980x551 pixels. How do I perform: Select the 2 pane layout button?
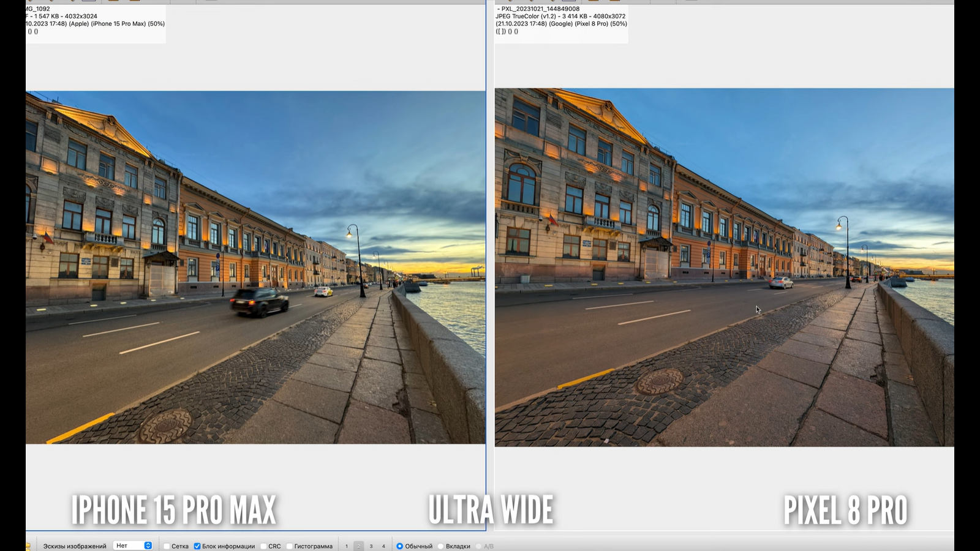(359, 546)
